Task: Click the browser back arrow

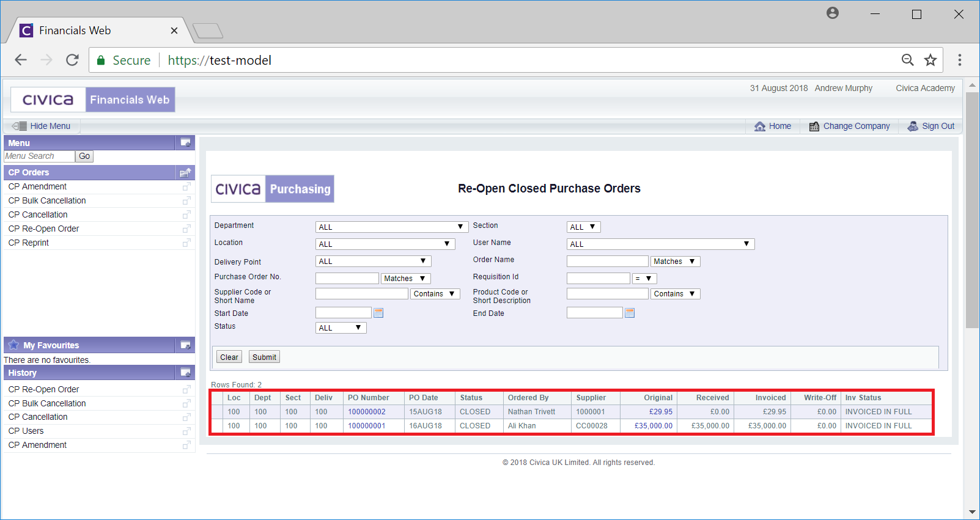Action: coord(21,60)
